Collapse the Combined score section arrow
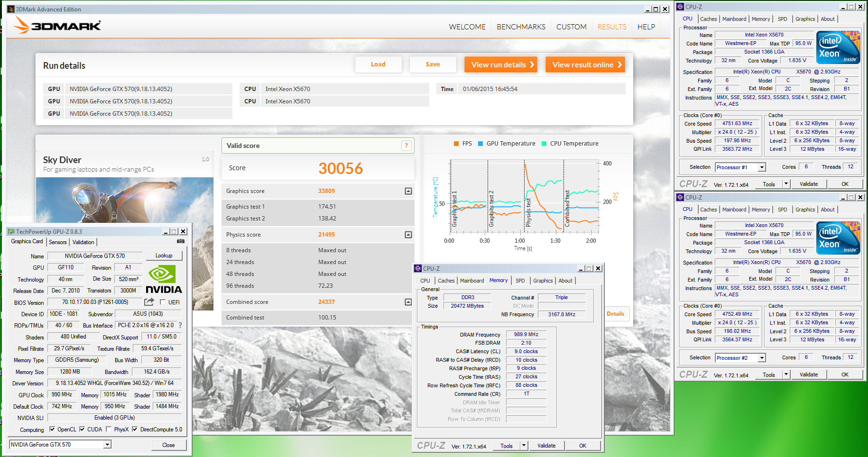 (408, 302)
